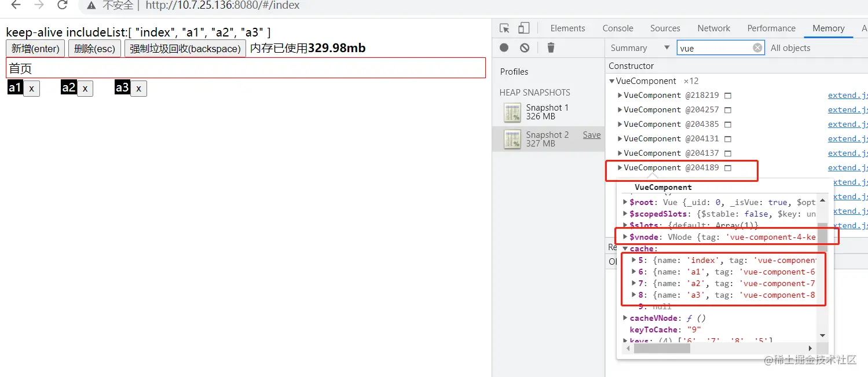Viewport: 868px width, 377px height.
Task: Expand the $root property in popup
Action: coord(625,202)
